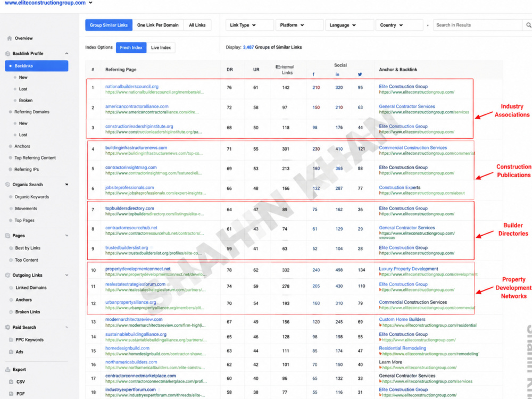Click the Pages section icon
Screen dimensions: 532x399
8,236
